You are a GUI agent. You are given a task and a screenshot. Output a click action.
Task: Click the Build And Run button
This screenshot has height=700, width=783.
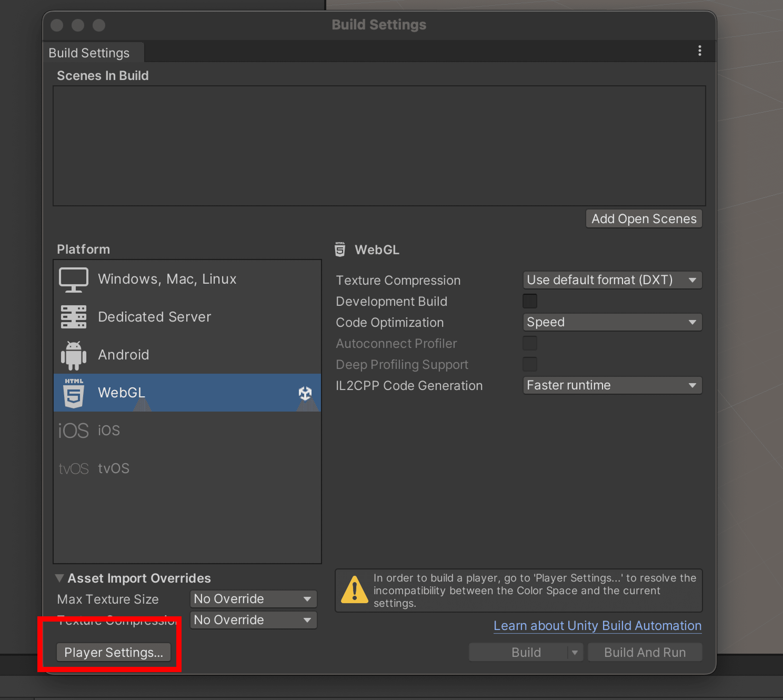pos(645,653)
